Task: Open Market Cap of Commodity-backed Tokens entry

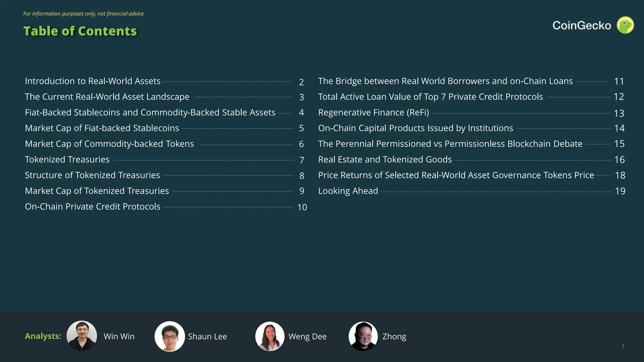Action: click(x=109, y=144)
